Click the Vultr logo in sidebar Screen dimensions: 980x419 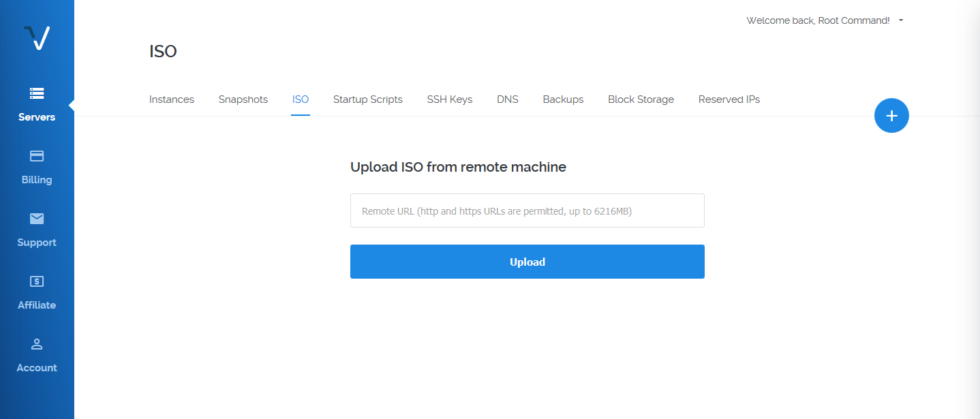pos(37,37)
